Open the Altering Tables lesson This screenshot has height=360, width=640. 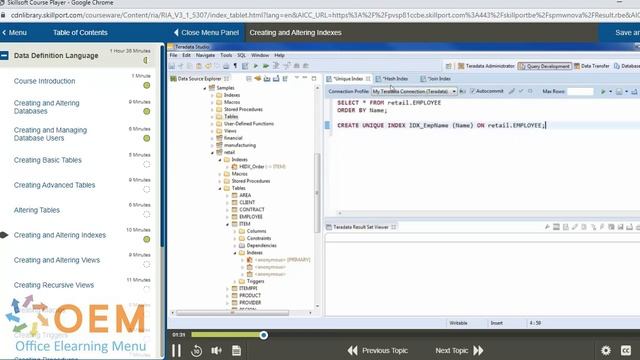(x=37, y=210)
